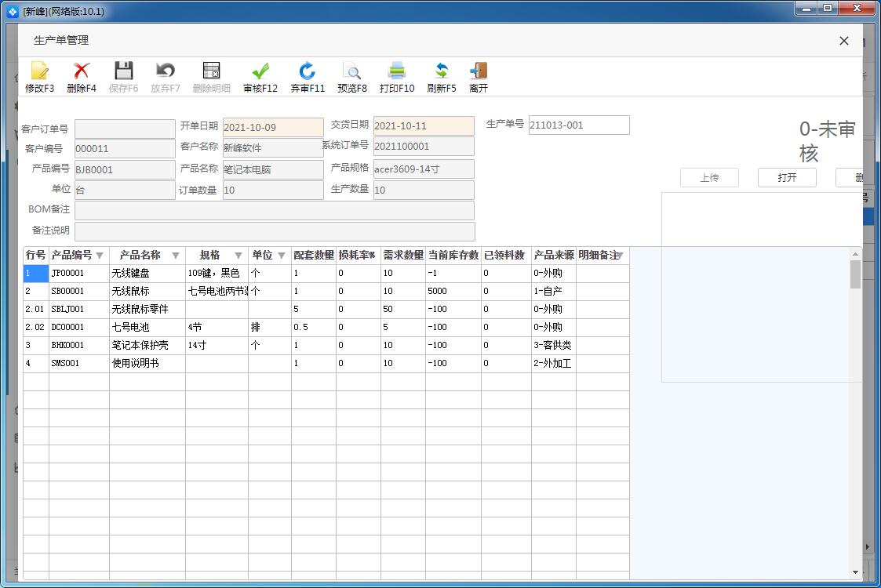881x588 pixels.
Task: Open the 产品名称 column filter arrow
Action: coord(175,256)
